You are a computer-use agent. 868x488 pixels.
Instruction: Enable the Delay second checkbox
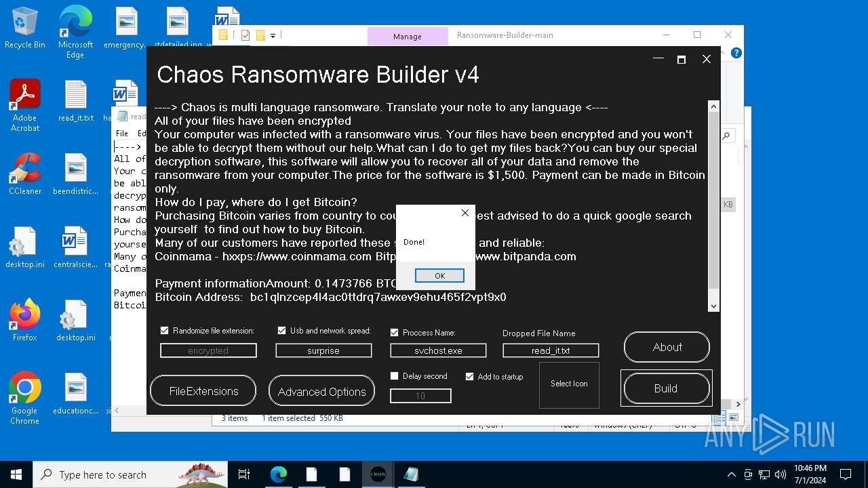click(394, 376)
